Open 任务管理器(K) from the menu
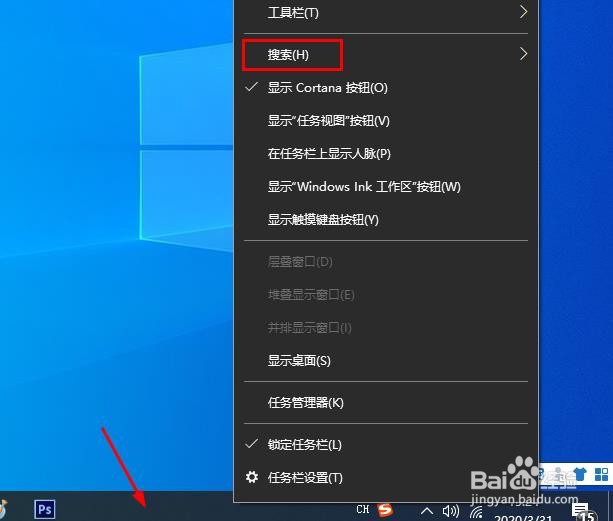This screenshot has height=521, width=613. click(x=385, y=403)
